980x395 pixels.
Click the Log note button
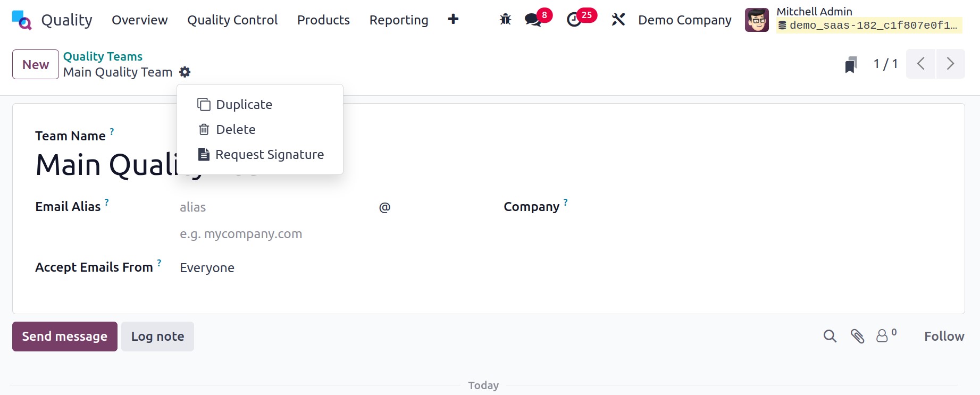157,337
